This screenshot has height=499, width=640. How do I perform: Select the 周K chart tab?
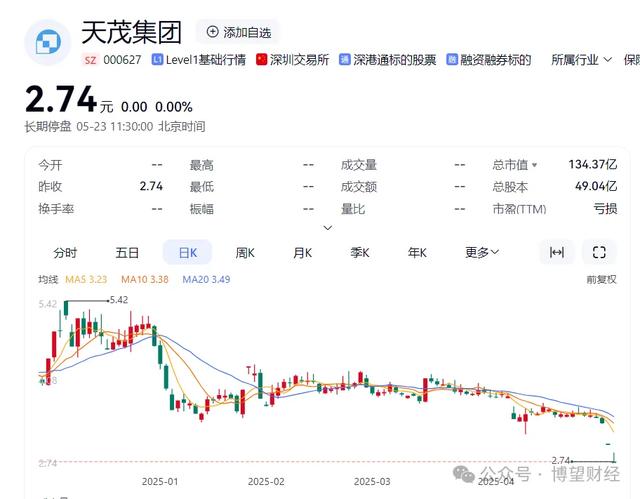[x=245, y=253]
